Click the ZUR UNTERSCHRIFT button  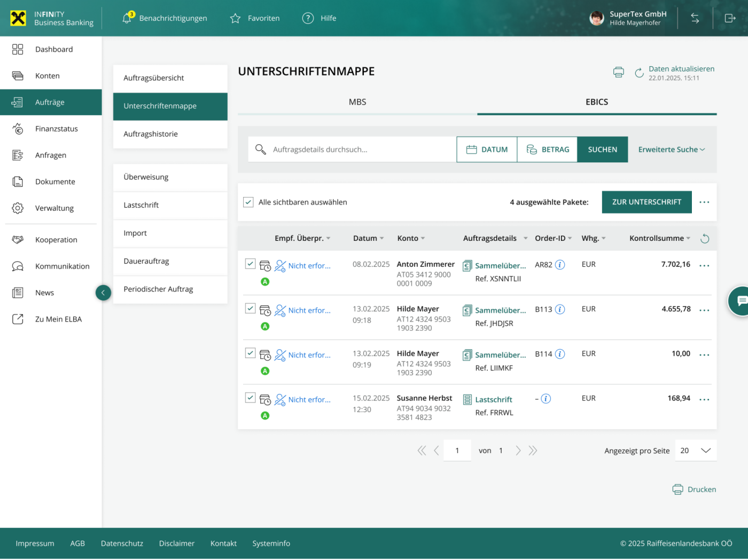coord(646,202)
